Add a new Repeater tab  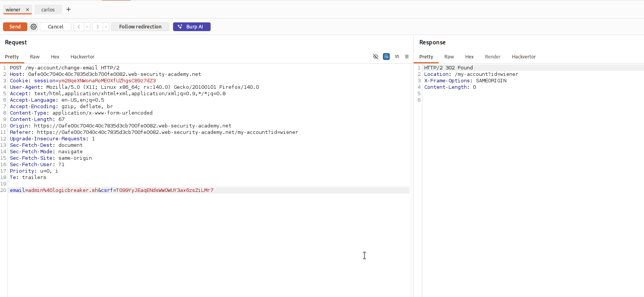coord(68,9)
